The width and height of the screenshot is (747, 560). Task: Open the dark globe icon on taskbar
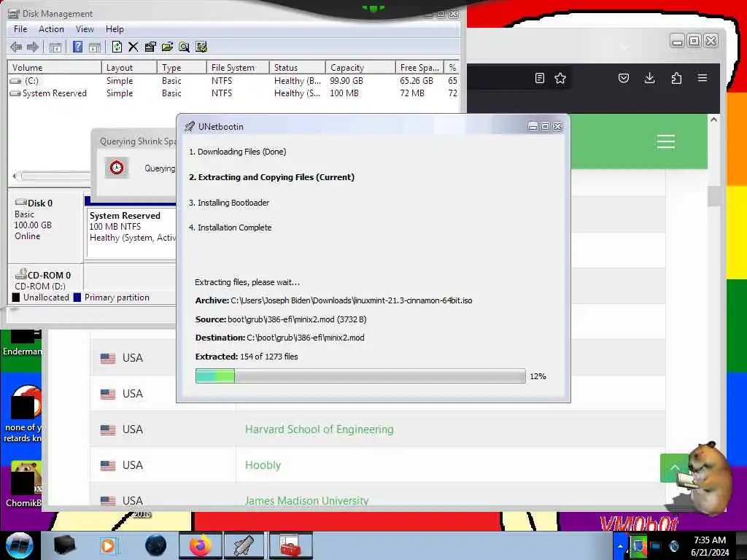pos(156,545)
